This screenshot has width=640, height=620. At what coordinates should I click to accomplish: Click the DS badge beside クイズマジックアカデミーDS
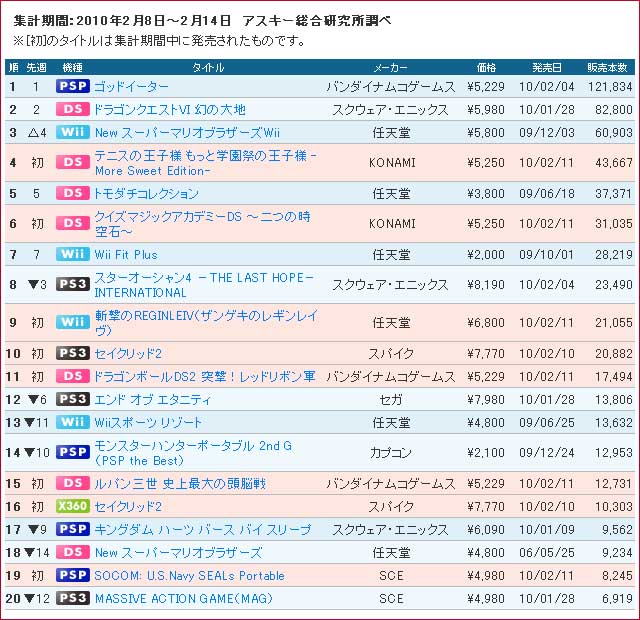(x=73, y=223)
